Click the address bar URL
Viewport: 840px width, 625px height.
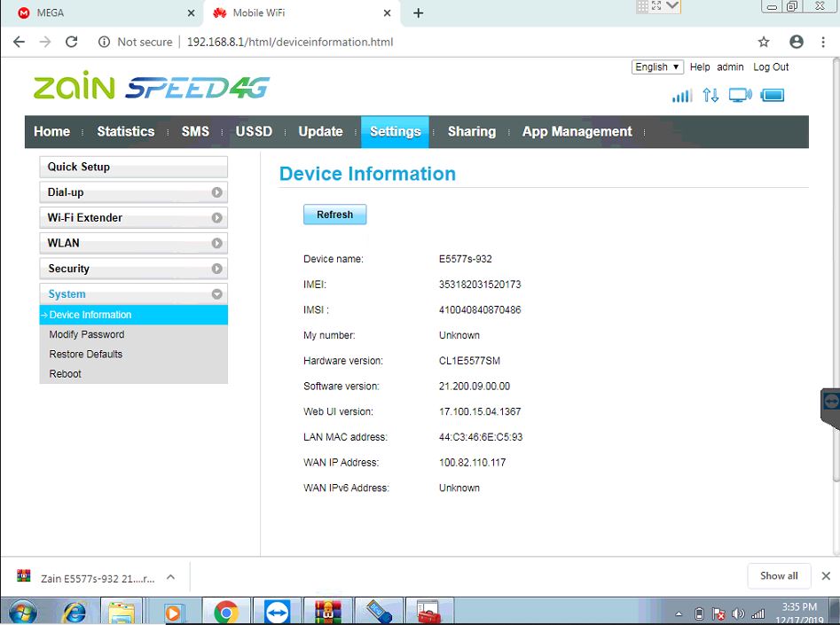pos(290,42)
